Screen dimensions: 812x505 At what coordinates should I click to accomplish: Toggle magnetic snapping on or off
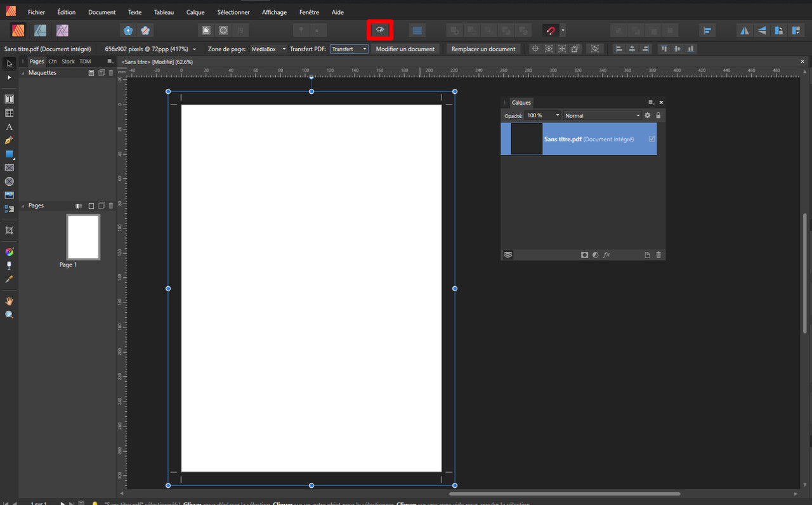click(551, 30)
